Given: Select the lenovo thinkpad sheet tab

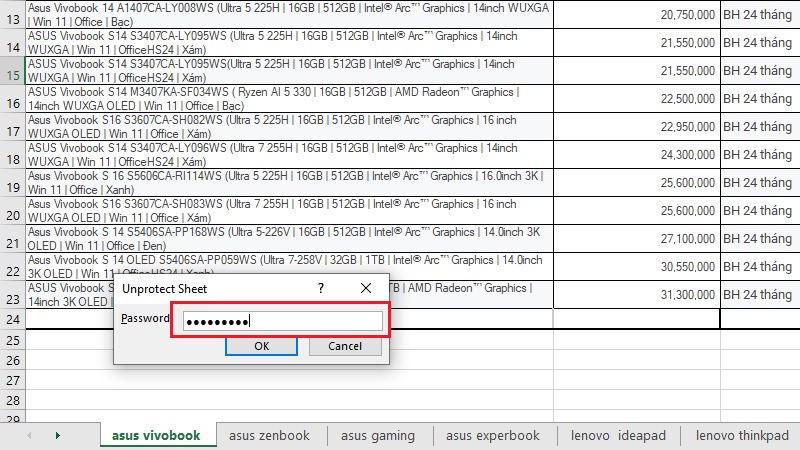Looking at the screenshot, I should click(x=742, y=435).
